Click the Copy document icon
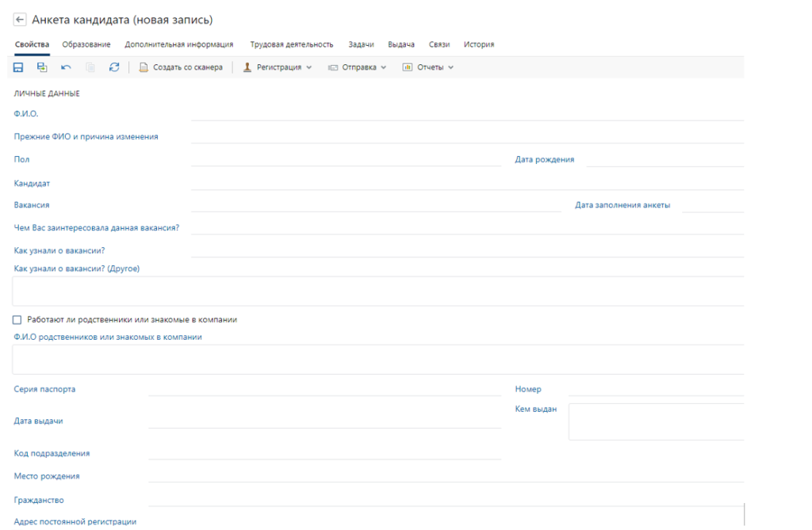This screenshot has height=530, width=812. click(x=90, y=67)
